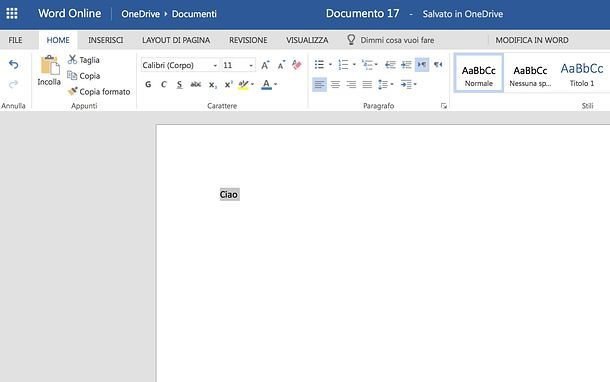Screen dimensions: 610x382
Task: Click Word Online title
Action: tap(70, 13)
